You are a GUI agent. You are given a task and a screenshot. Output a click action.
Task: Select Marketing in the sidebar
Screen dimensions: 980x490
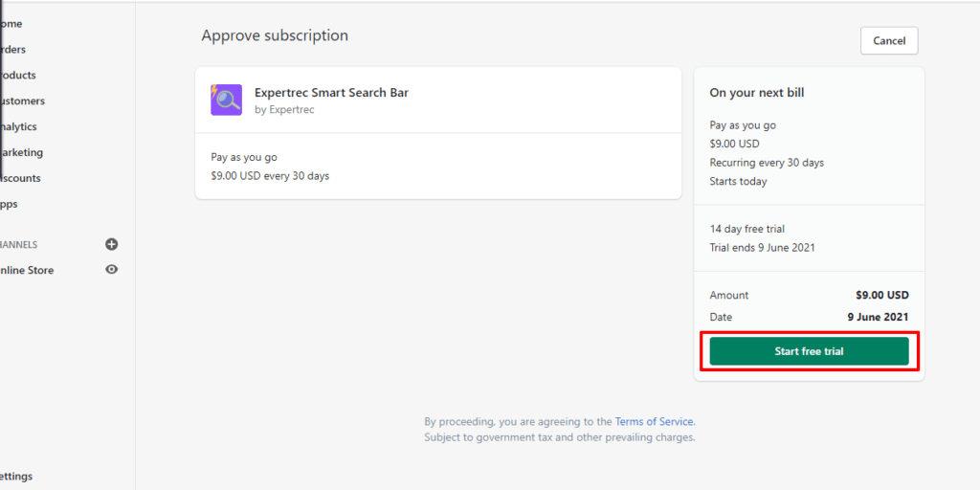pos(21,152)
